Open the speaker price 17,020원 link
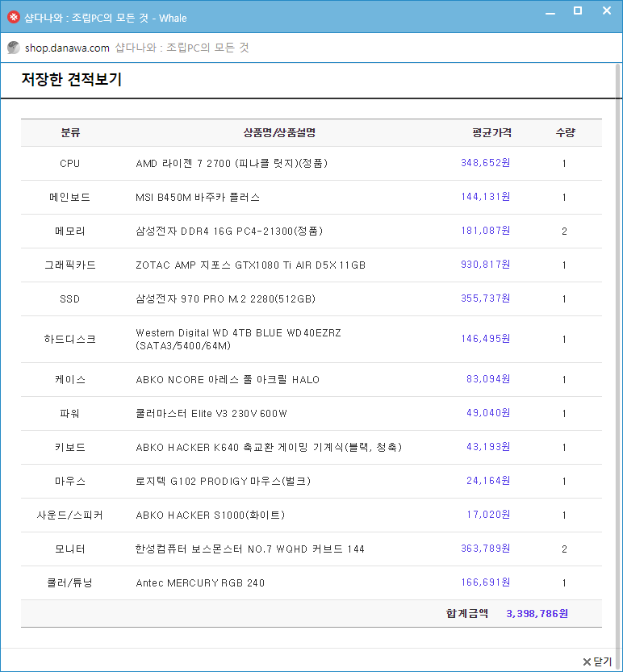This screenshot has width=623, height=672. 488,515
